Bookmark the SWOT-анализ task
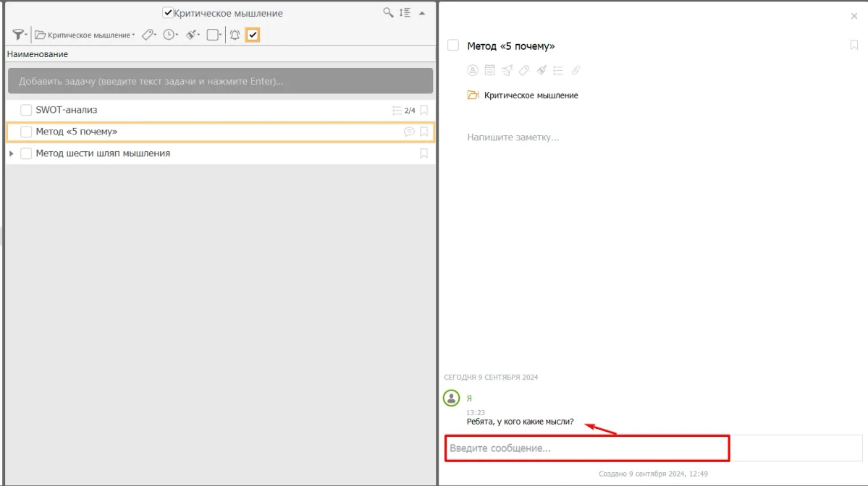Viewport: 868px width, 486px height. (x=424, y=111)
